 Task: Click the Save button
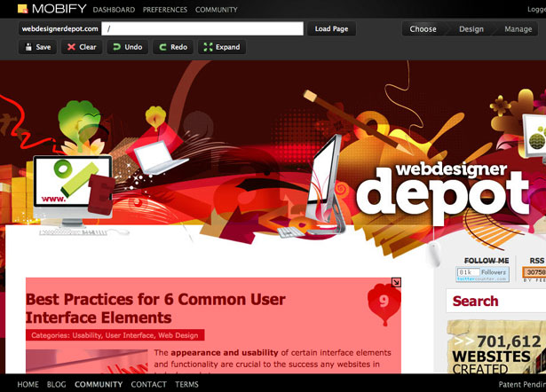[38, 47]
